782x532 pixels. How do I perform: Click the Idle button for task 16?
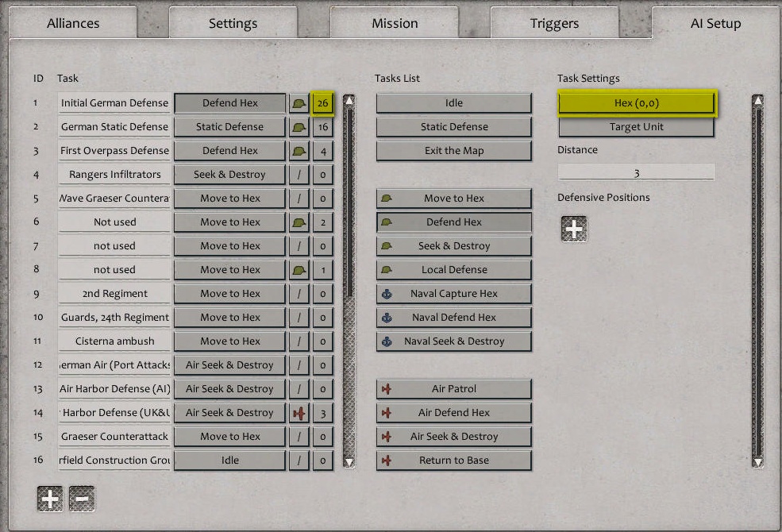point(230,461)
